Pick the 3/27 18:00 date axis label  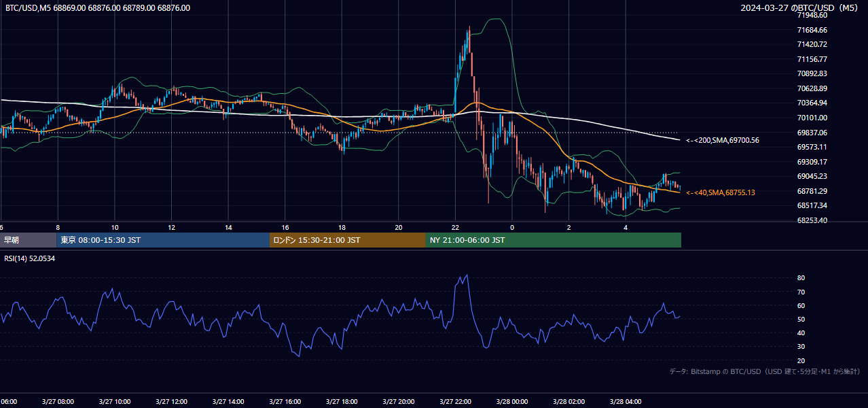(x=342, y=401)
